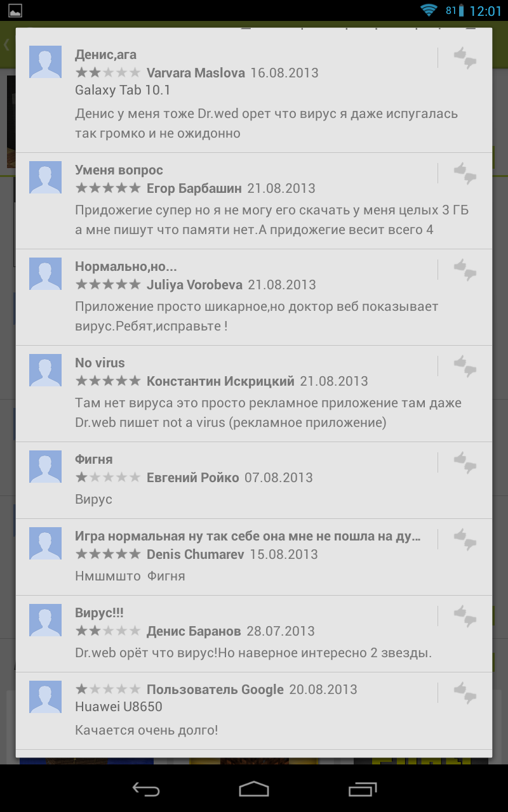Viewport: 508px width, 812px height.
Task: Tap thumbs icon on Juliya Vorobeva's review
Action: pyautogui.click(x=465, y=270)
